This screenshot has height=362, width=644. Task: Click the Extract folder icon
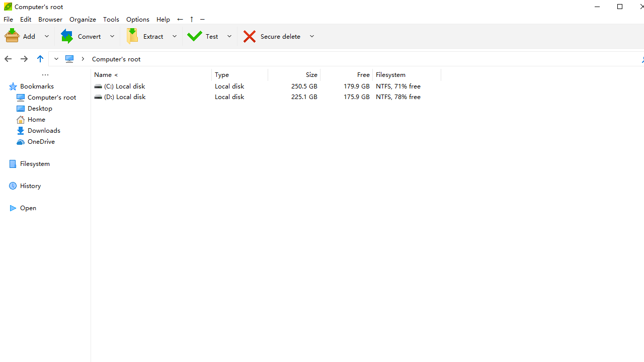click(132, 36)
